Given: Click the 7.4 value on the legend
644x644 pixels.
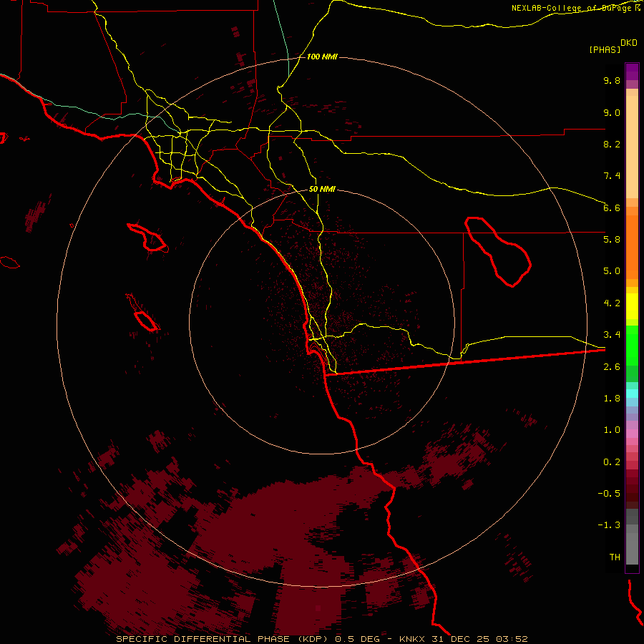Looking at the screenshot, I should (612, 176).
